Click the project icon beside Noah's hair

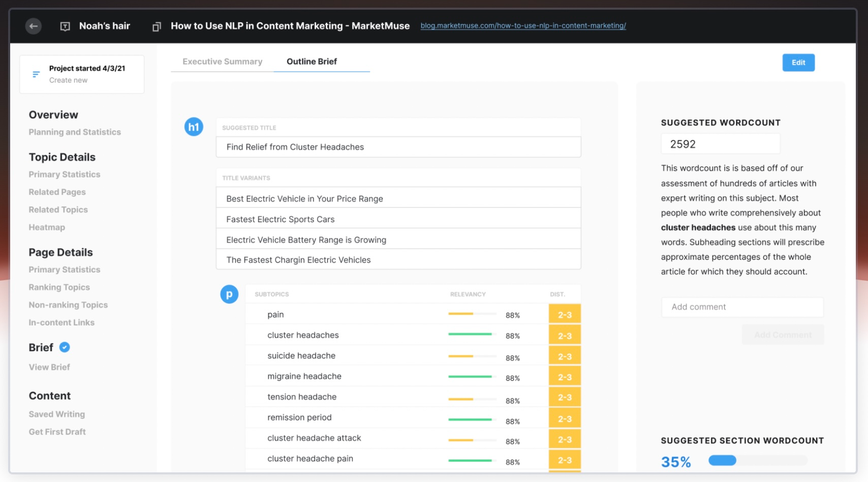click(65, 26)
